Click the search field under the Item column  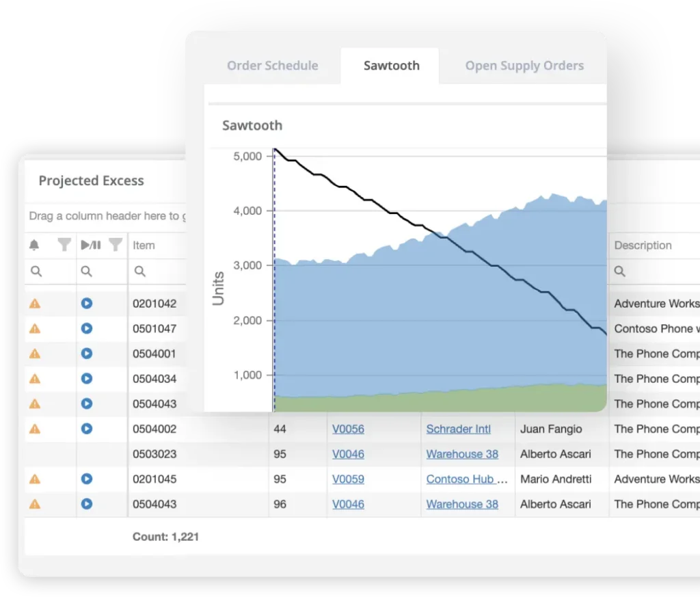coord(157,271)
